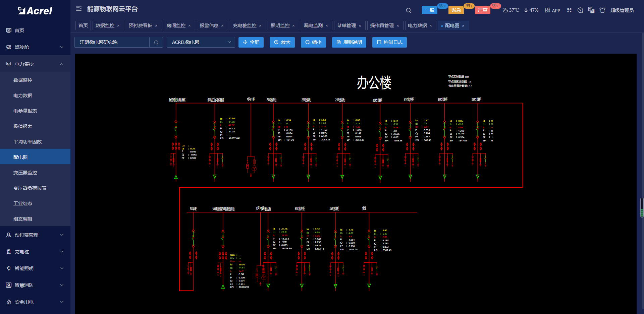The height and width of the screenshot is (314, 644).
Task: Collapse the 电力集抄 sidebar section
Action: (x=35, y=64)
